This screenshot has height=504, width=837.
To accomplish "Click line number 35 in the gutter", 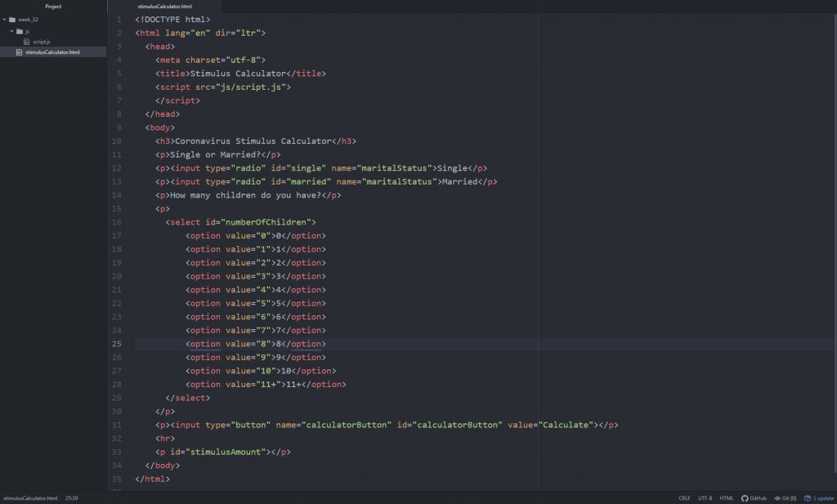I will click(116, 479).
